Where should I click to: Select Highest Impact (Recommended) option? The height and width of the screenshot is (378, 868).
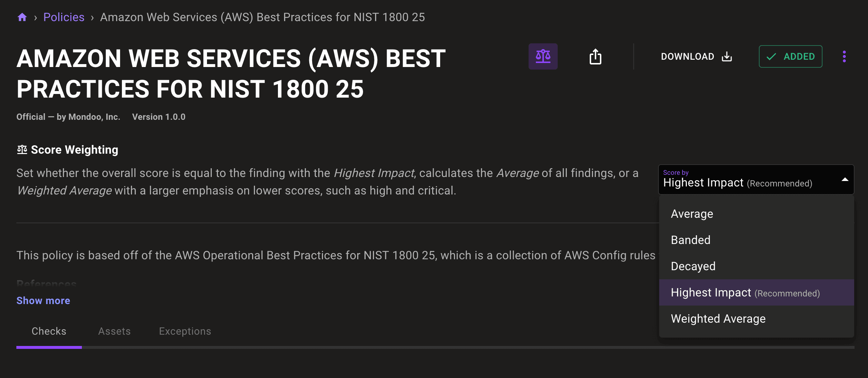click(x=745, y=292)
